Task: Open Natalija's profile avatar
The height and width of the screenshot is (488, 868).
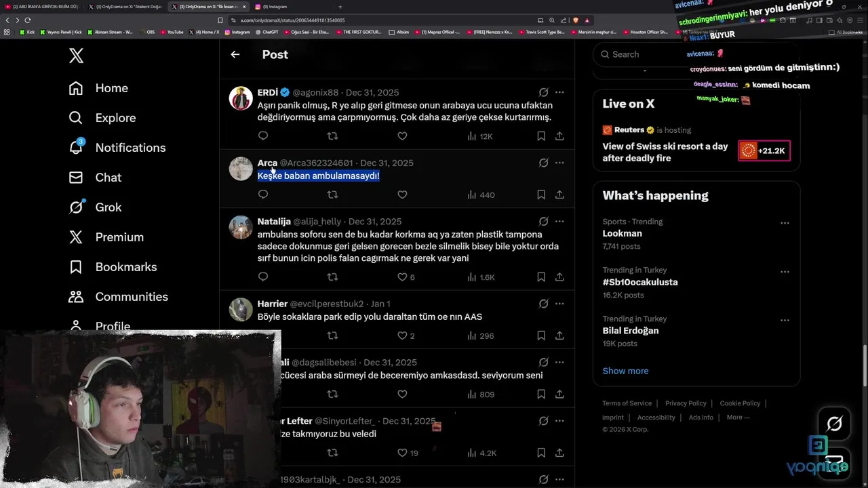Action: click(241, 227)
